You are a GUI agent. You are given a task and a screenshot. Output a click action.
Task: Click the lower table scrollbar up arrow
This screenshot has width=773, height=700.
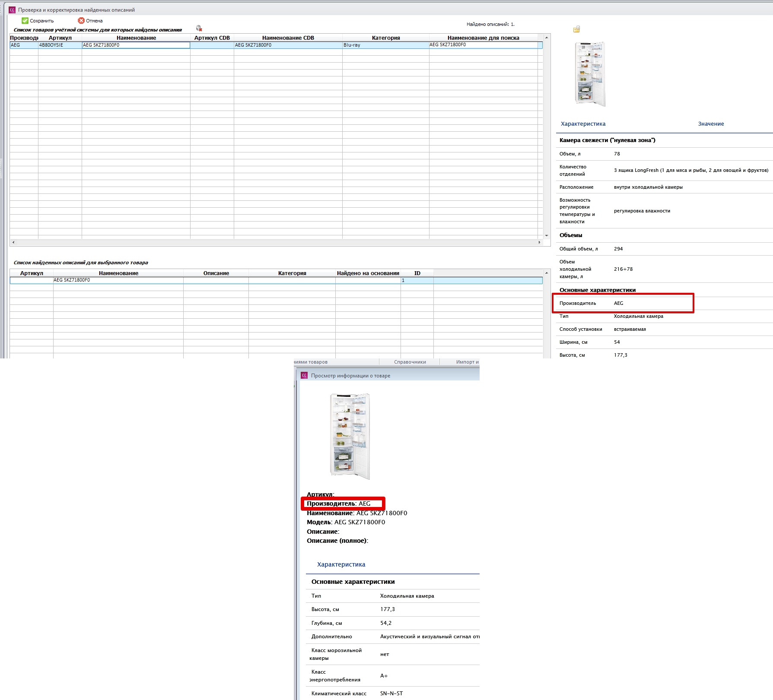click(x=547, y=273)
